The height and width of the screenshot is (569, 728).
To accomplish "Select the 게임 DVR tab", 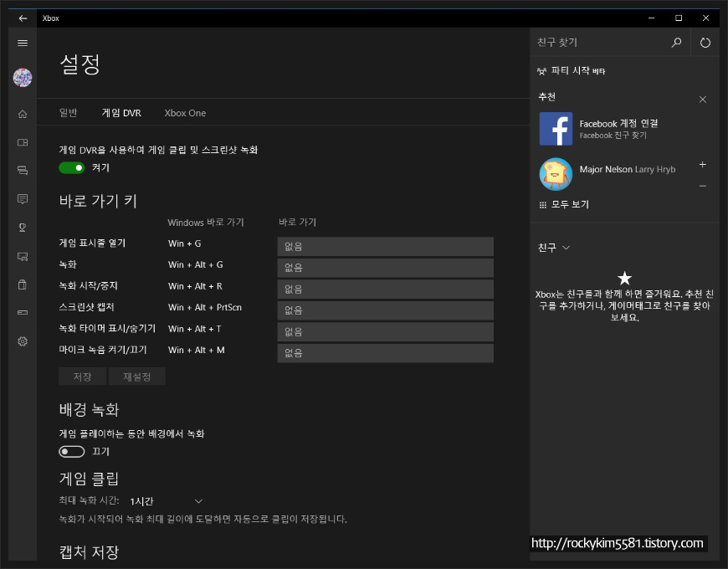I will 121,113.
